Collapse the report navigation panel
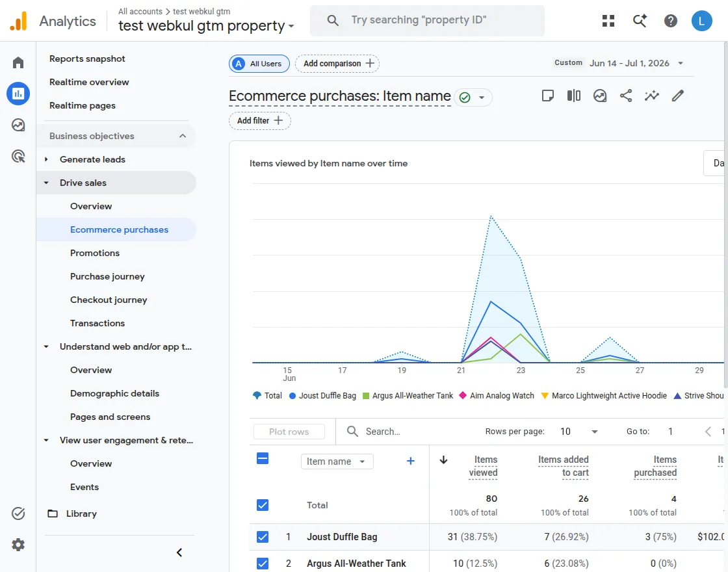 (x=179, y=552)
